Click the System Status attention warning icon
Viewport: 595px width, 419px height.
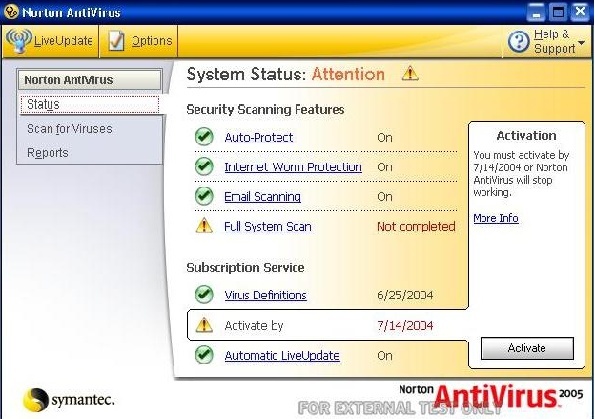tap(410, 73)
